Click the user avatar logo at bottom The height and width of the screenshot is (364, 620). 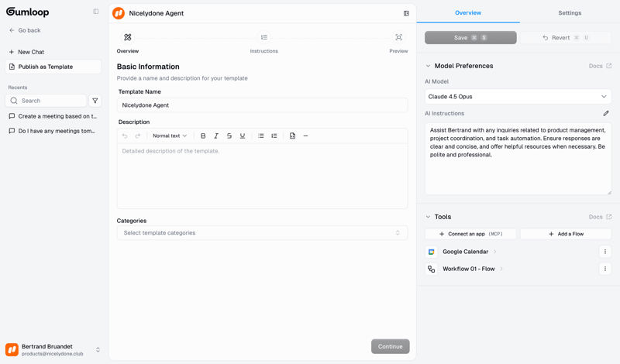tap(12, 349)
